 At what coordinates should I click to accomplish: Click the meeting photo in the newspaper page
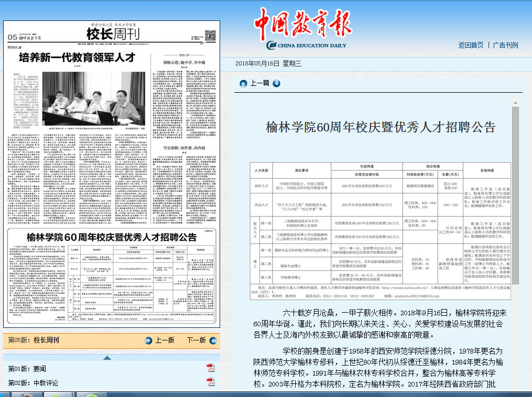click(x=94, y=98)
